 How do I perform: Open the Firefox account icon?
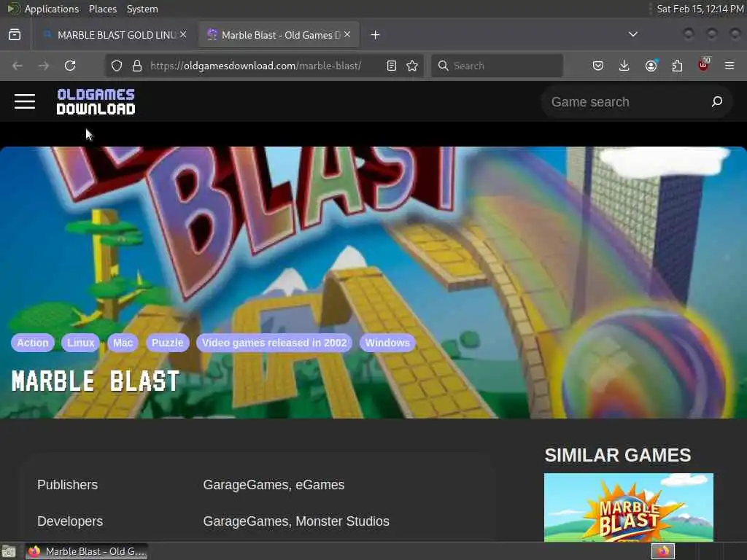click(x=651, y=66)
